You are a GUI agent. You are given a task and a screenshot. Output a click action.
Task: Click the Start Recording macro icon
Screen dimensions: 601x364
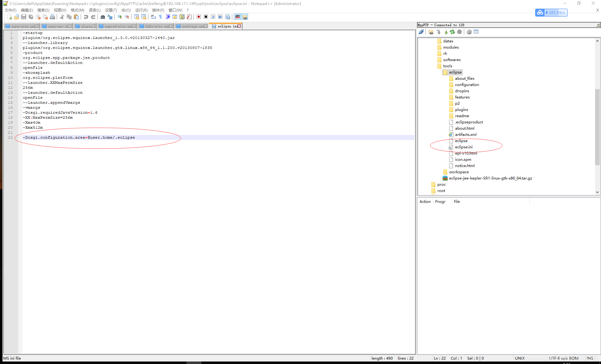click(199, 17)
